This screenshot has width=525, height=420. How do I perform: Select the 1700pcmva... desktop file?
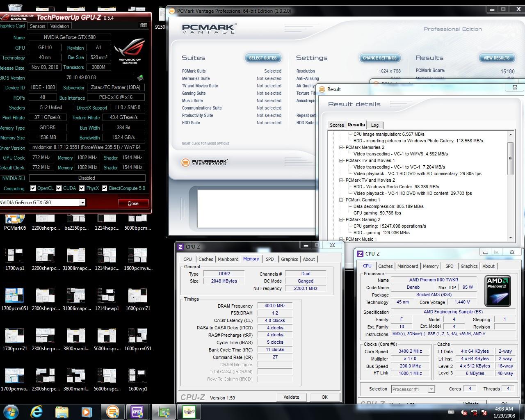tap(15, 379)
